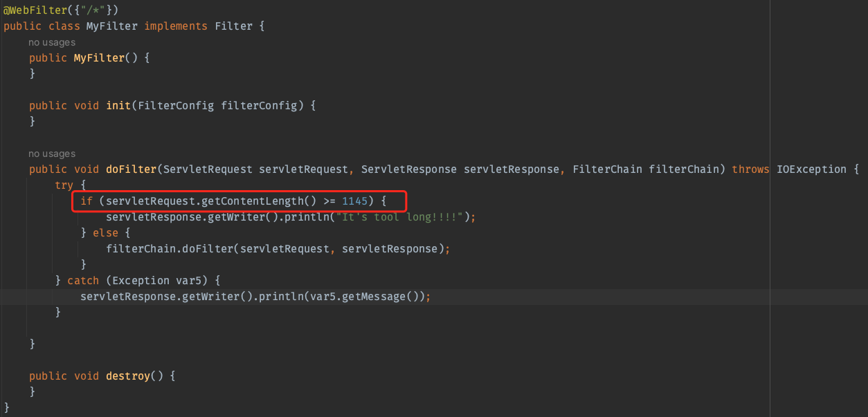Click the MyFilter constructor name

click(x=99, y=58)
